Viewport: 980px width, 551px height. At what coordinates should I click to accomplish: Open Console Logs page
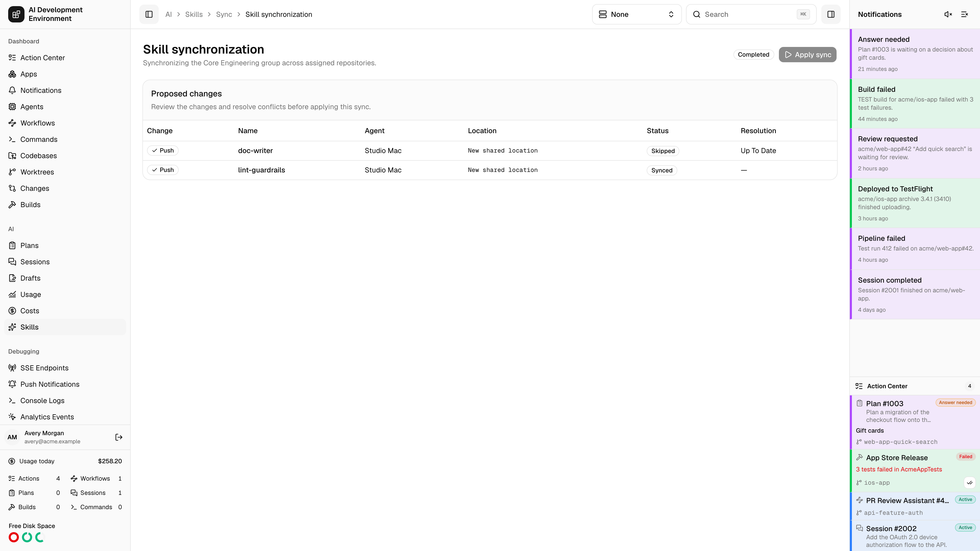tap(65, 401)
